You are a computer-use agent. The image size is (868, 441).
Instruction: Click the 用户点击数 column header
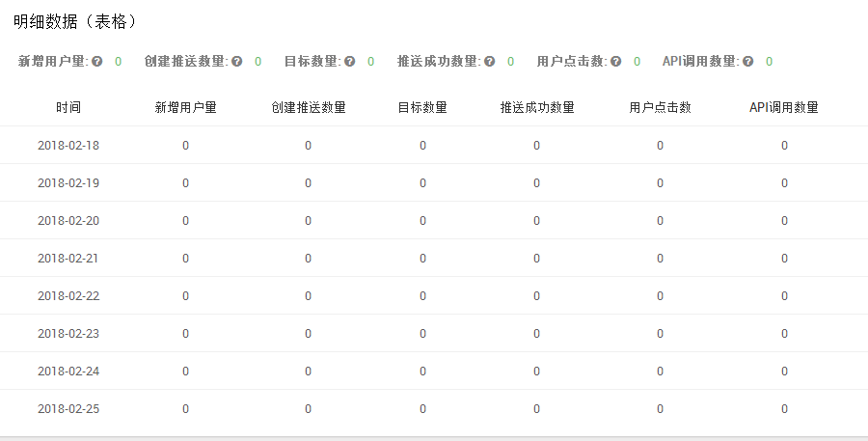(x=660, y=107)
